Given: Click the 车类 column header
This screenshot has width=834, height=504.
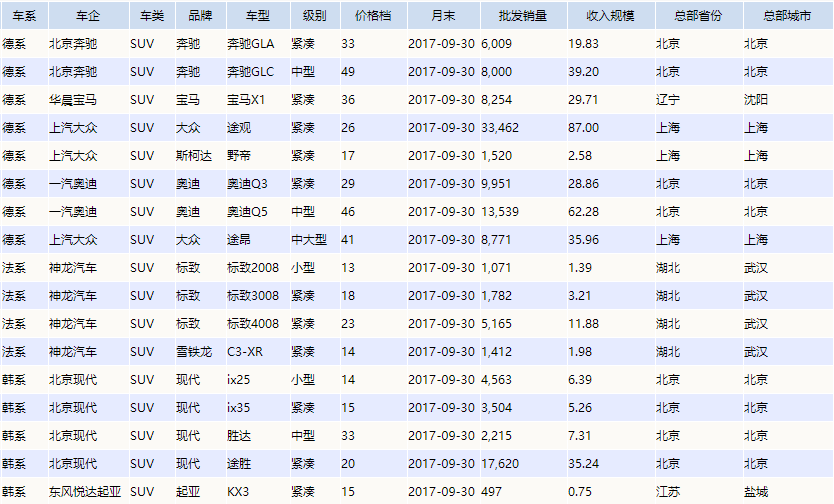Looking at the screenshot, I should coord(152,16).
